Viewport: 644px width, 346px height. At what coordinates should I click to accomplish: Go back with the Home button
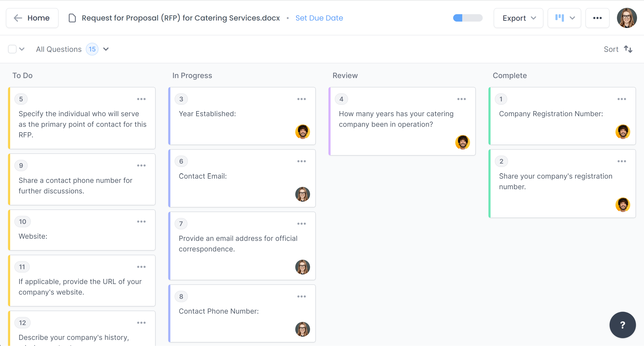(32, 18)
